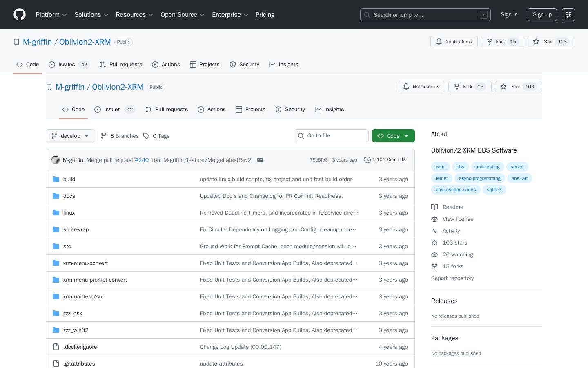Image resolution: width=588 pixels, height=368 pixels.
Task: Open Pull requests tab in the upper repository nav
Action: click(121, 65)
